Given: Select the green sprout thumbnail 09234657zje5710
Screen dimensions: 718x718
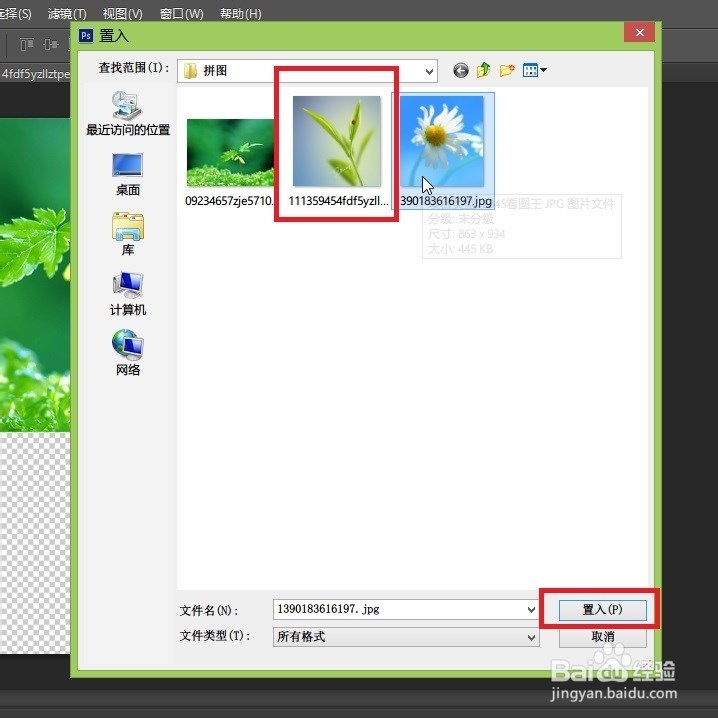Looking at the screenshot, I should point(230,152).
